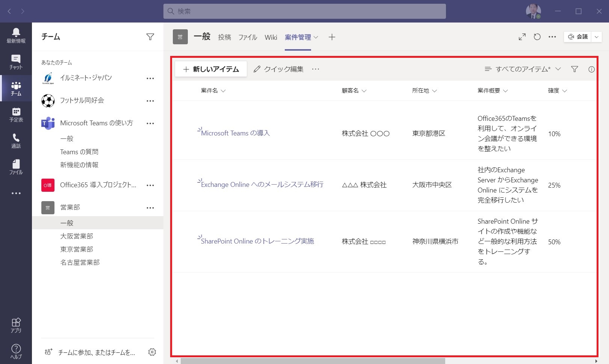Click the forward navigation arrow
Screen dimensions: 609x364
click(x=23, y=11)
